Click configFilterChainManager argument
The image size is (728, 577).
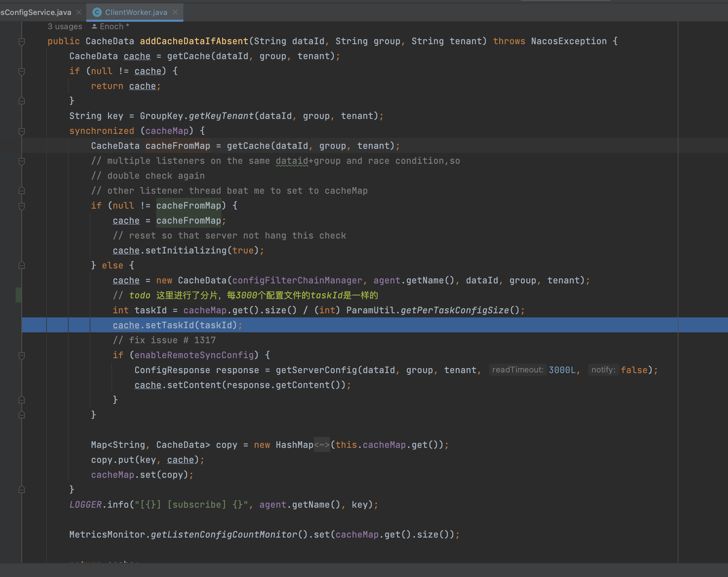tap(297, 280)
